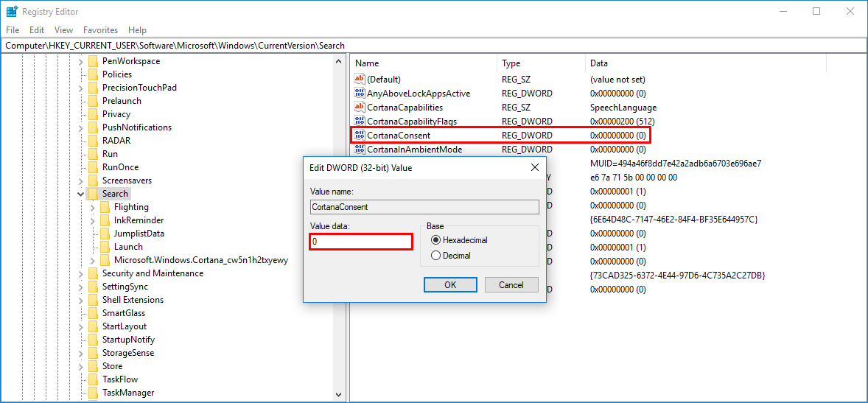The width and height of the screenshot is (868, 403).
Task: Sort values by the Type column header
Action: (541, 63)
